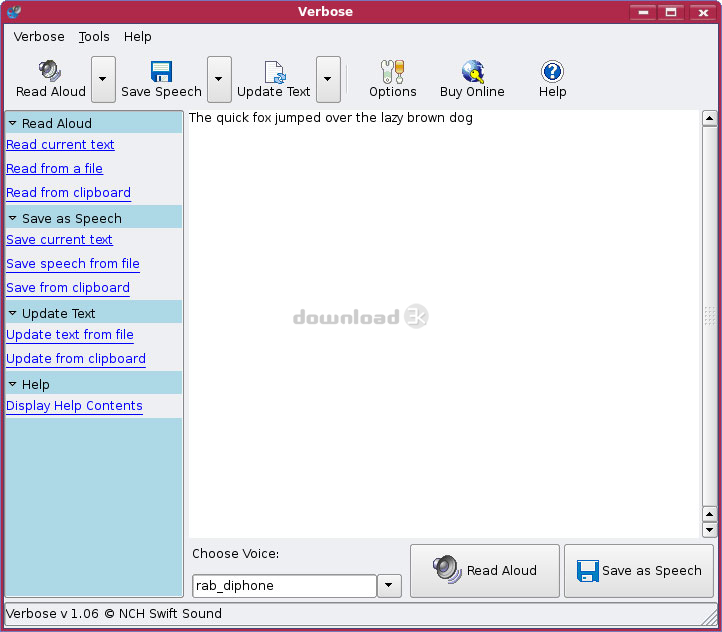Viewport: 722px width, 632px height.
Task: Click the large Read Aloud button at bottom
Action: tap(485, 571)
